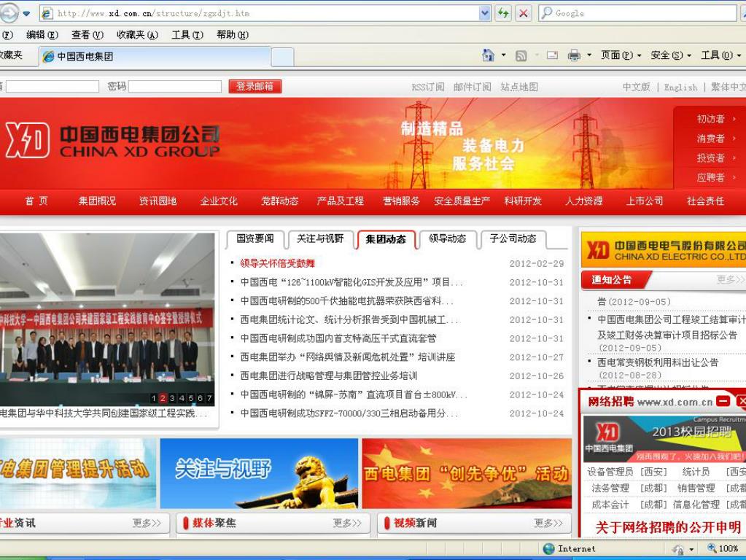Open the 邮件订阅 link
This screenshot has height=560, width=746.
tap(472, 87)
